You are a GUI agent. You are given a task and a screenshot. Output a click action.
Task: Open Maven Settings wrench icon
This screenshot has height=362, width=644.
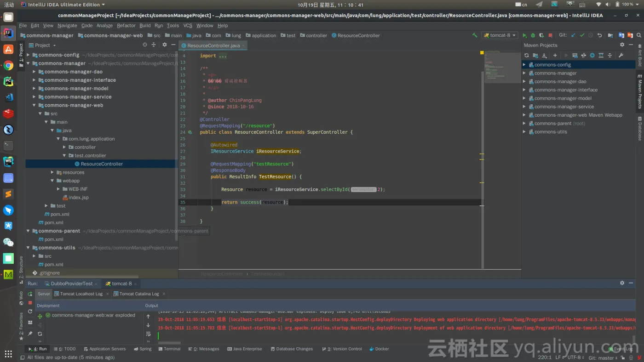pos(621,56)
